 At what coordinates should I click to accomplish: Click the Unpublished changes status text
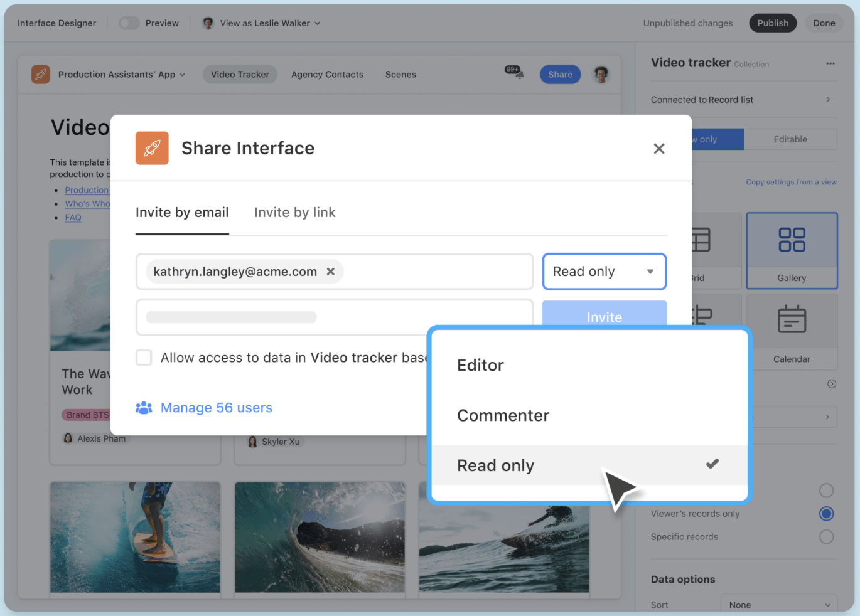(688, 23)
